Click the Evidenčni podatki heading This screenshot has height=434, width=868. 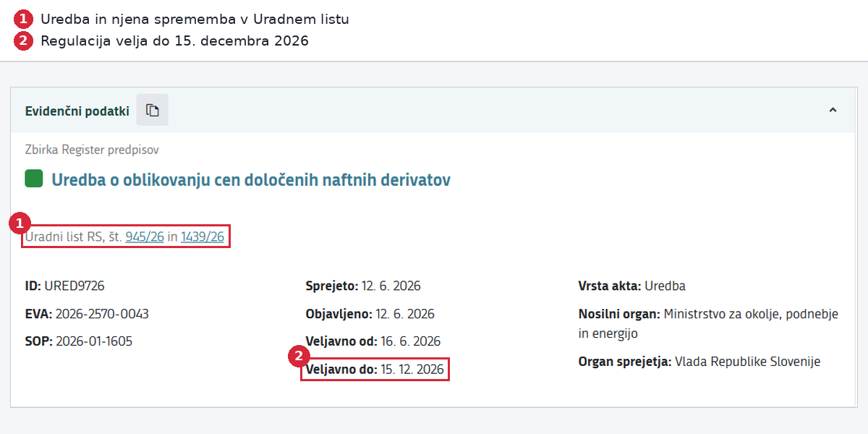point(77,111)
